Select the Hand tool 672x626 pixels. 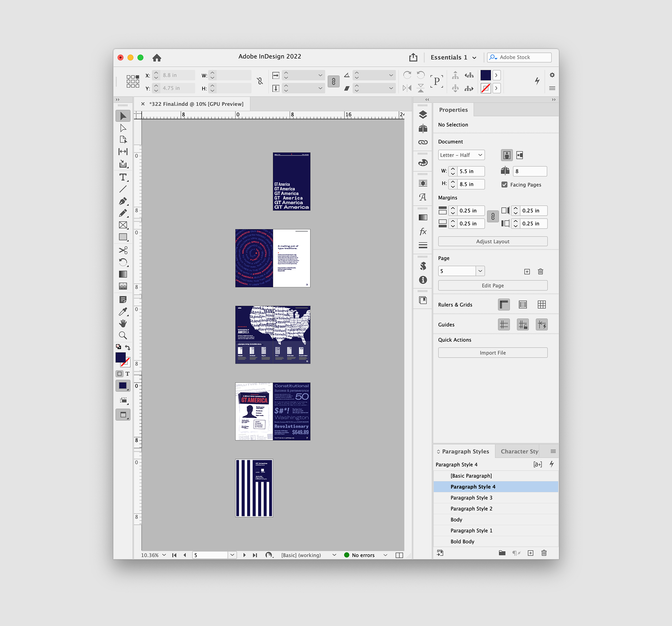(123, 323)
